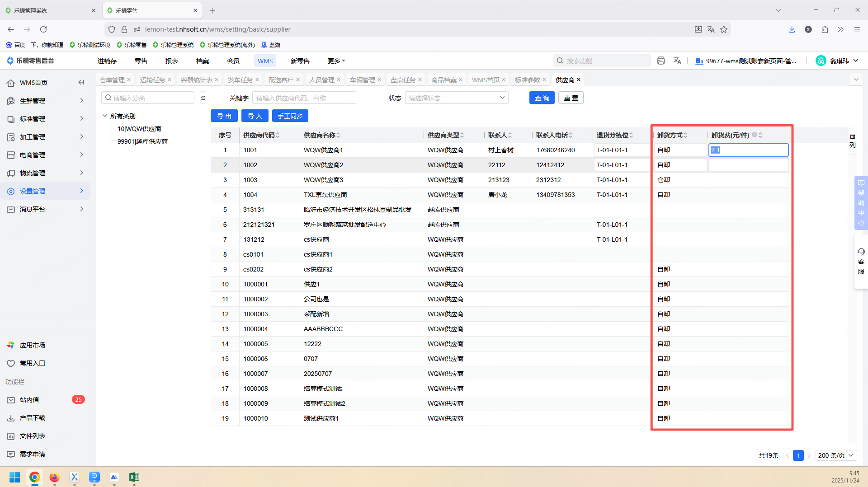Expand the 电商管理 sidebar menu
The height and width of the screenshot is (487, 868).
click(x=45, y=155)
